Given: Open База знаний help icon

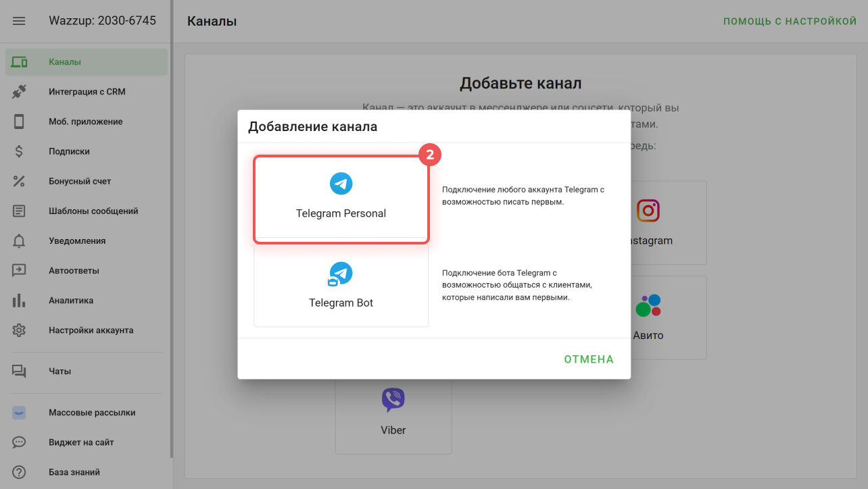Looking at the screenshot, I should pos(19,472).
